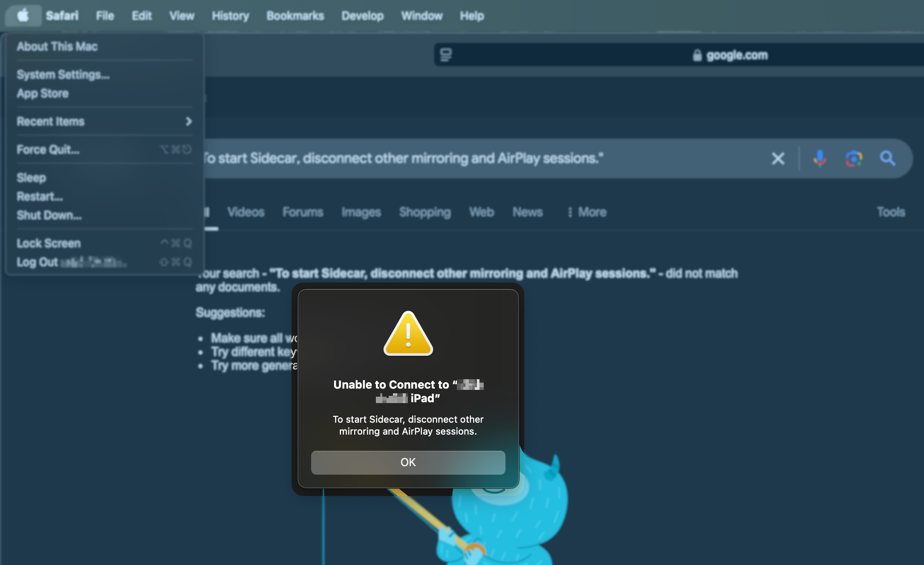Click the magnifying glass search icon
The image size is (924, 565).
point(888,159)
